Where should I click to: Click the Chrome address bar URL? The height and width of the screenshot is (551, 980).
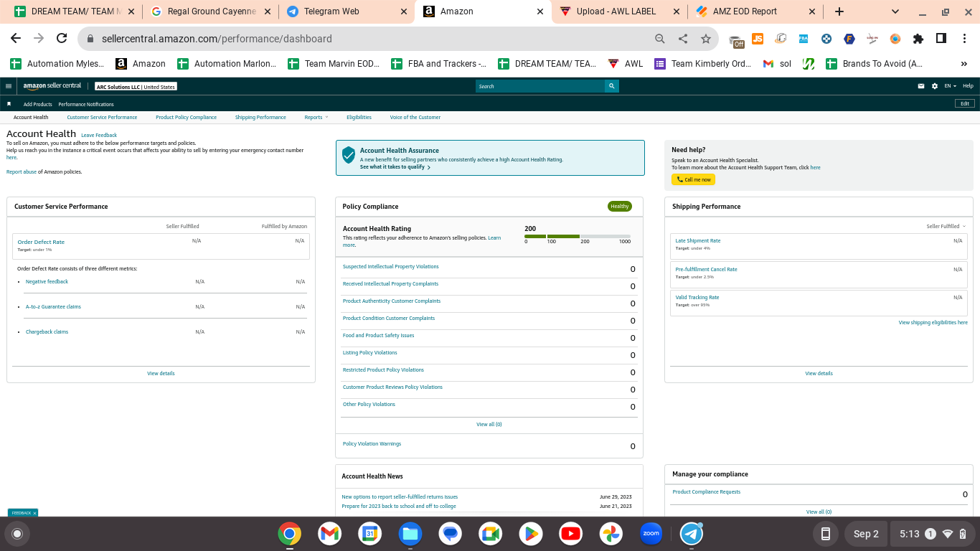coord(217,39)
